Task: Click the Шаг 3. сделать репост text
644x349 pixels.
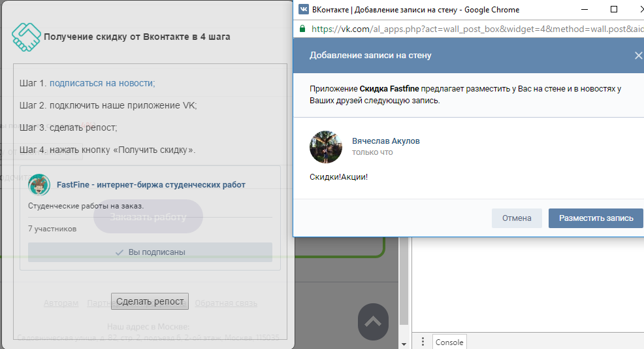Action: pos(68,127)
